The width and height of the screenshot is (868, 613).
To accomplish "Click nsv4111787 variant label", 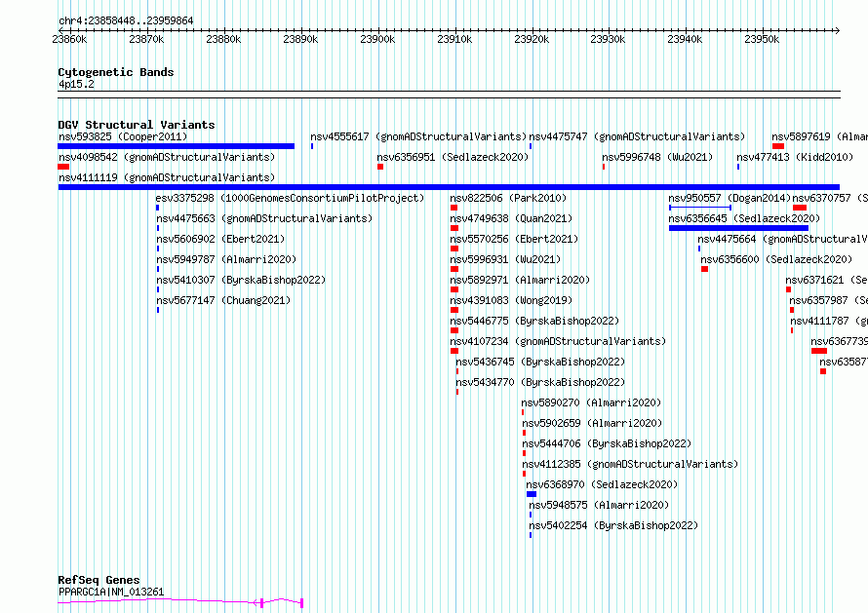I will click(x=829, y=321).
